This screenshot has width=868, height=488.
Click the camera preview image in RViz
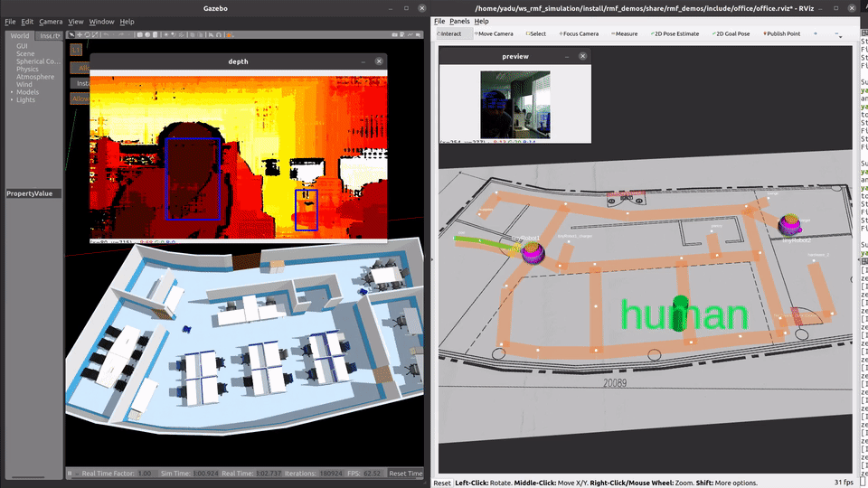coord(514,105)
